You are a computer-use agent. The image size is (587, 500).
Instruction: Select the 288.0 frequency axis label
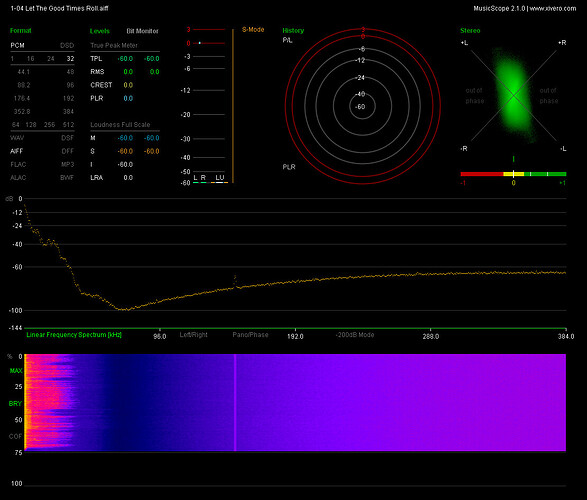pos(431,336)
